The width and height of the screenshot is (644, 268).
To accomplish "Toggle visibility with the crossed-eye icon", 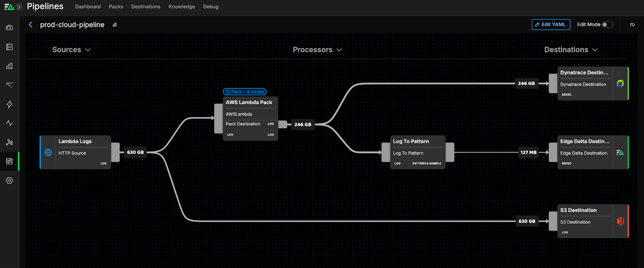I will pyautogui.click(x=632, y=25).
